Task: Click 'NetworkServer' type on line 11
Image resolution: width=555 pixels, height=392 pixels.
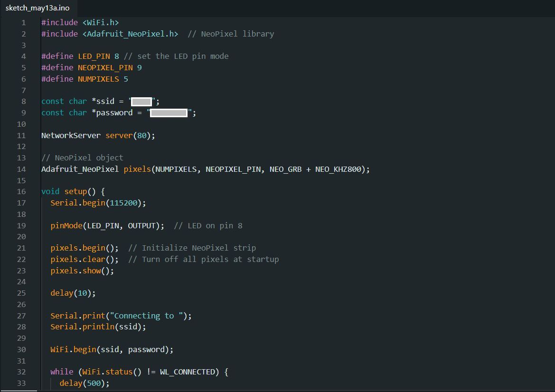Action: 71,136
